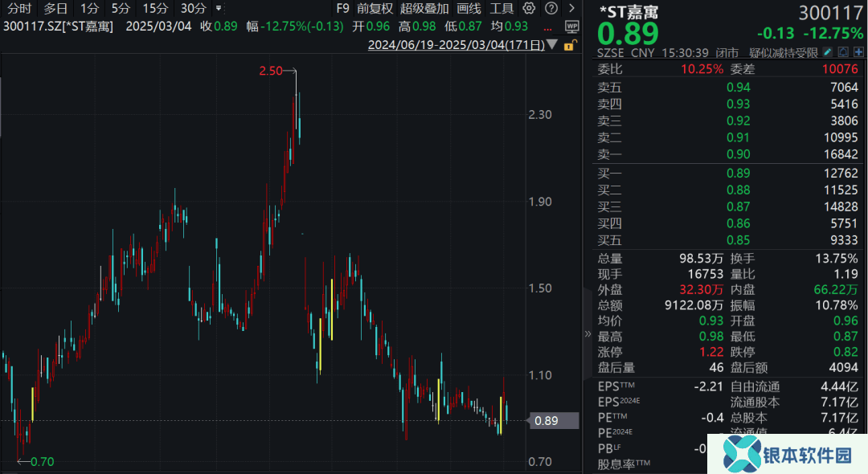868x474 pixels.
Task: Select the 15分 period tab
Action: 155,8
